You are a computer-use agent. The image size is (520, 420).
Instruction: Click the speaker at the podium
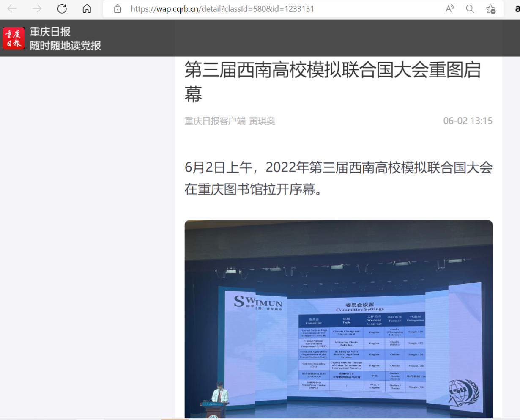[x=219, y=393]
